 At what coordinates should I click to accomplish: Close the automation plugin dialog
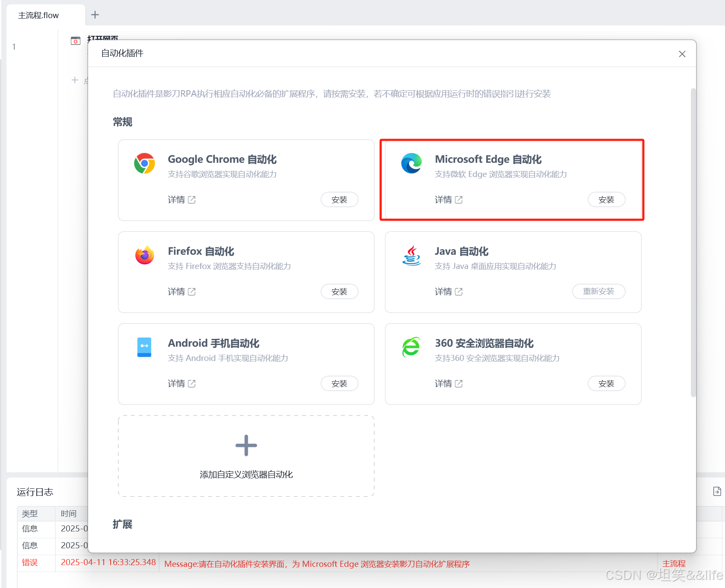(682, 54)
